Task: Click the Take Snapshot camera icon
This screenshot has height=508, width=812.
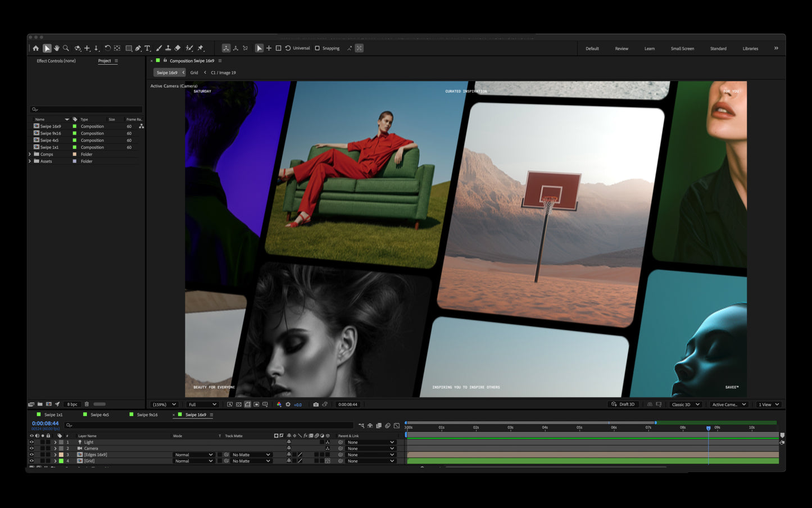Action: click(x=316, y=405)
